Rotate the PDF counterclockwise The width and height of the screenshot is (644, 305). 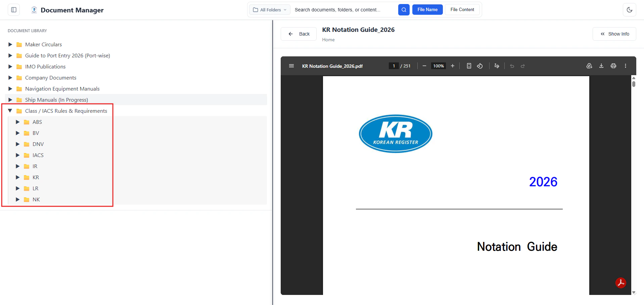pyautogui.click(x=480, y=66)
